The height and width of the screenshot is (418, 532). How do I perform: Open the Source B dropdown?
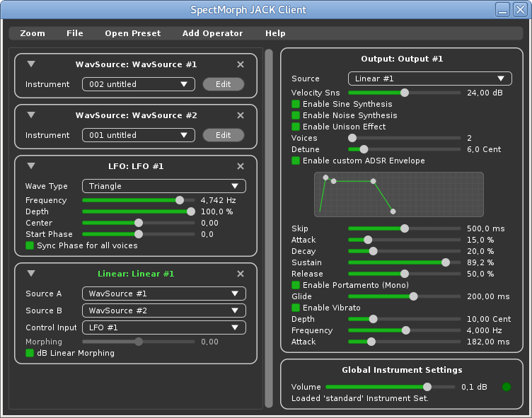coord(164,310)
